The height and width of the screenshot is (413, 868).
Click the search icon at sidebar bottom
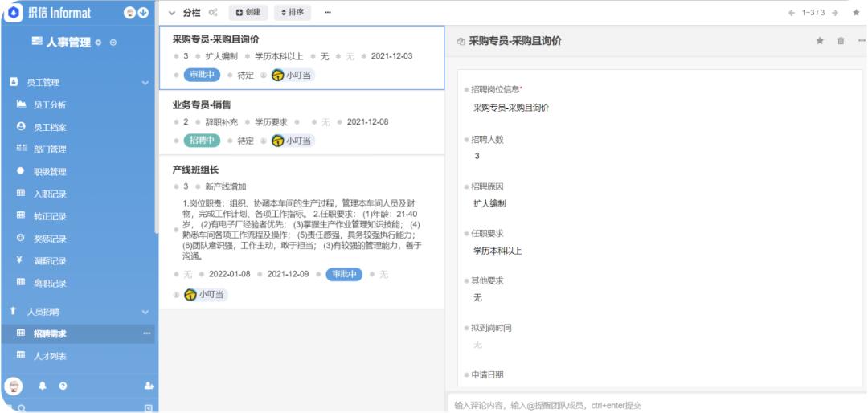(21, 408)
